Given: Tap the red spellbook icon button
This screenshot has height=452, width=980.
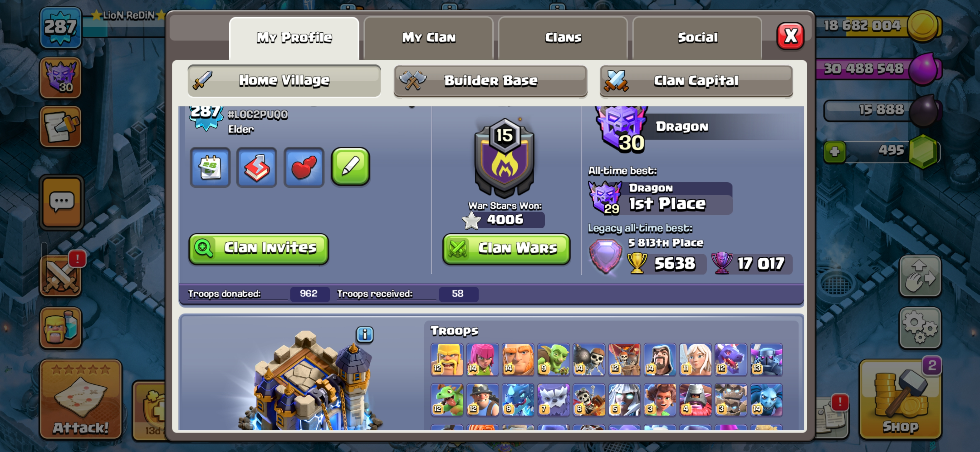Looking at the screenshot, I should pyautogui.click(x=257, y=167).
